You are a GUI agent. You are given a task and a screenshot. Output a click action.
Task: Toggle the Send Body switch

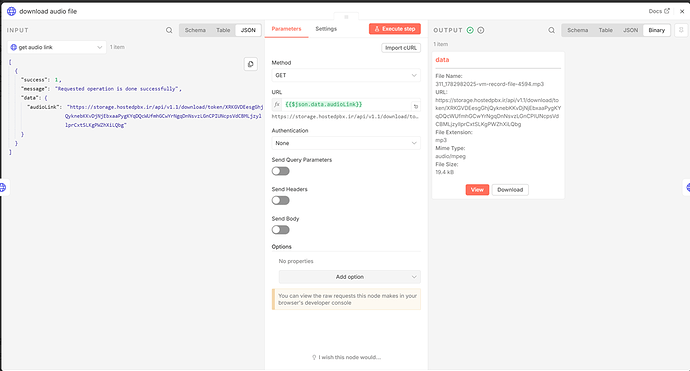coord(280,230)
